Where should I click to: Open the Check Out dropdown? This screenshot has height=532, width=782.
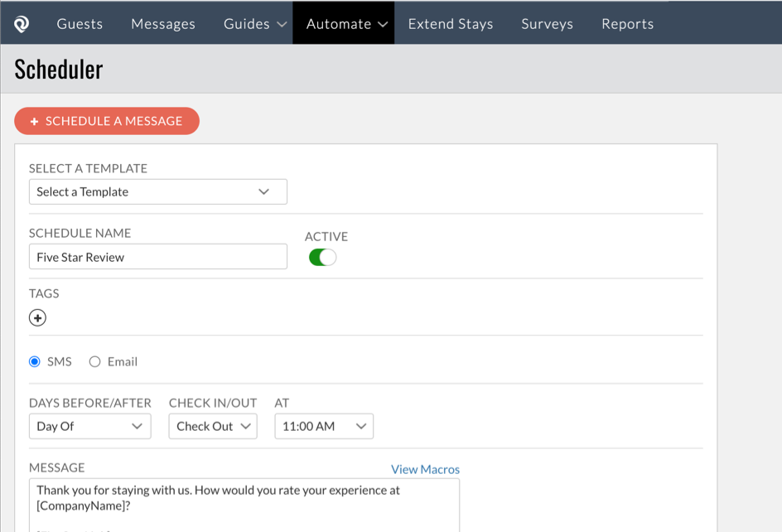point(212,426)
